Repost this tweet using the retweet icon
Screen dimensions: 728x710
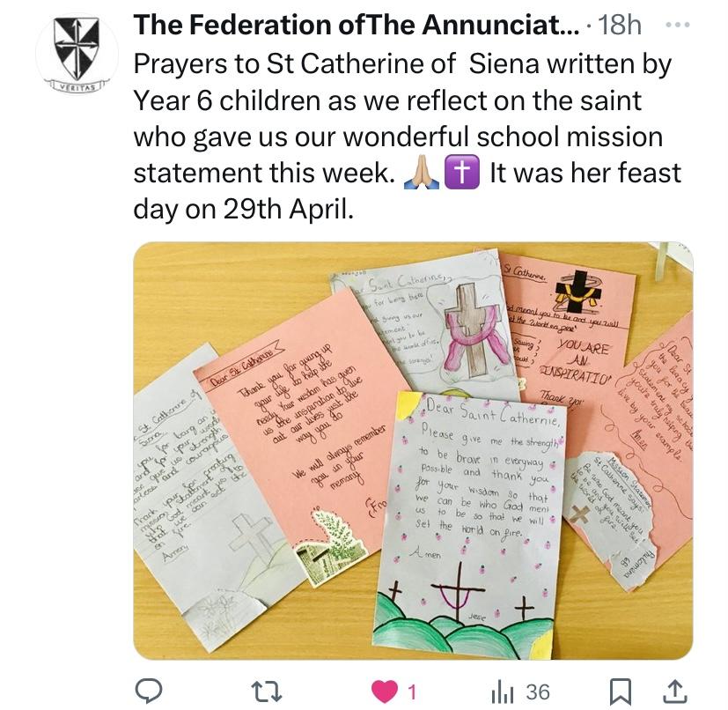click(x=266, y=692)
